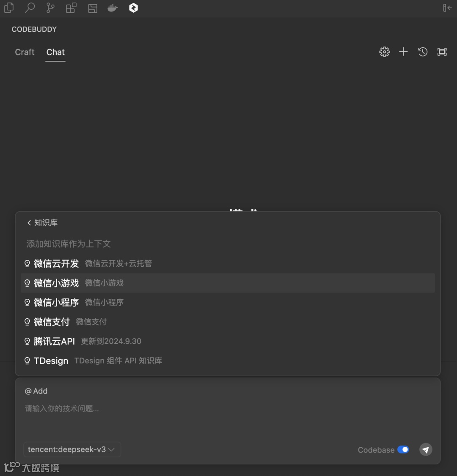
Task: Start a new chat with plus icon
Action: pos(403,52)
